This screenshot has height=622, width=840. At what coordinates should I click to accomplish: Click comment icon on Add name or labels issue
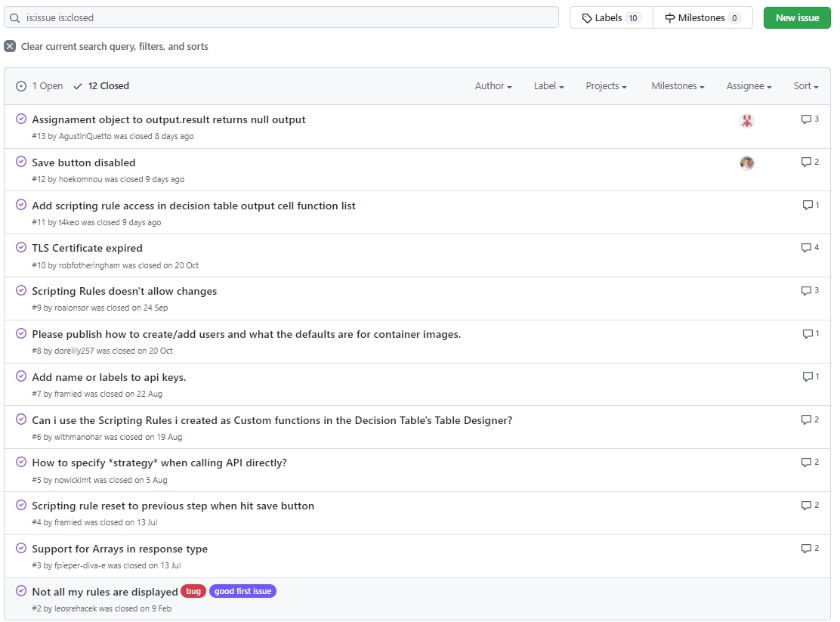coord(808,376)
